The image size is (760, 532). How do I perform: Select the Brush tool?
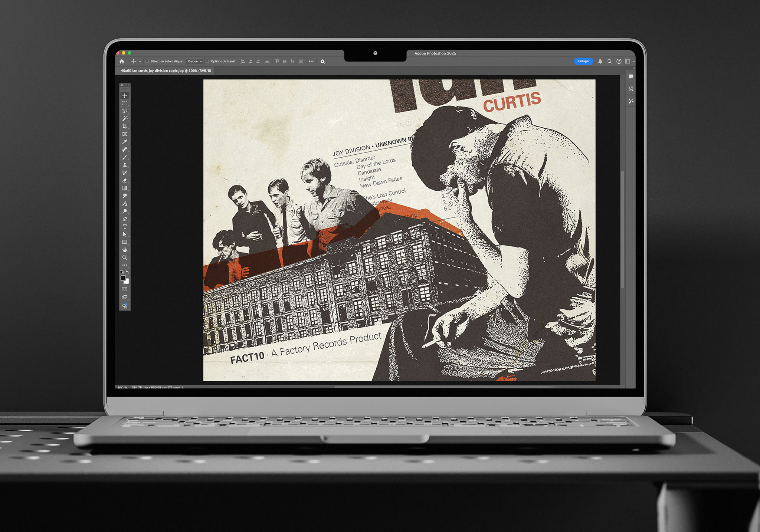tap(125, 157)
